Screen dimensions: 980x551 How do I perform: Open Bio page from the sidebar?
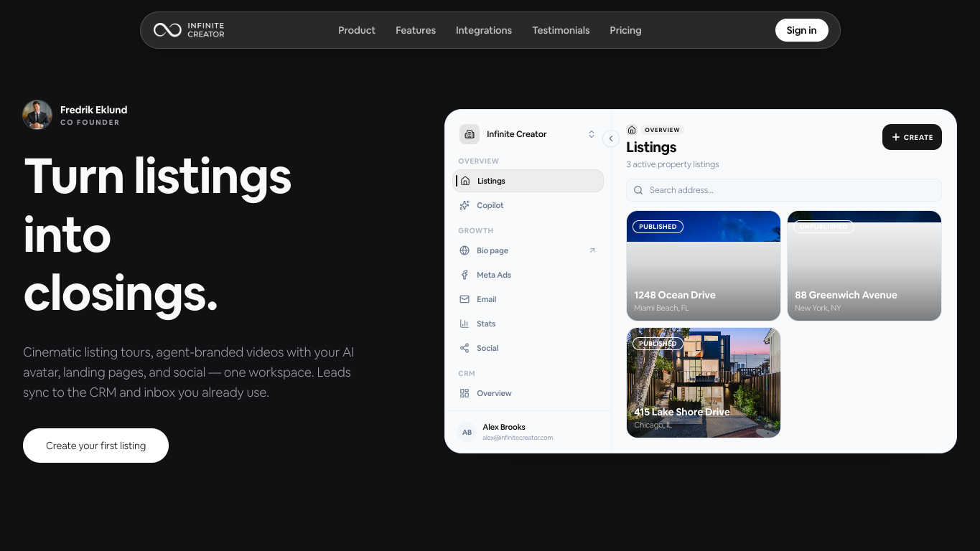(x=528, y=250)
